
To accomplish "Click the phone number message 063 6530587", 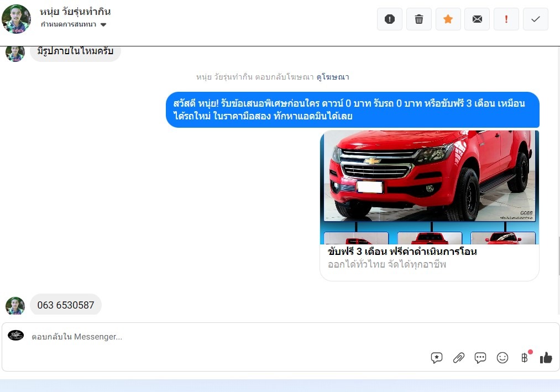I will click(x=66, y=305).
